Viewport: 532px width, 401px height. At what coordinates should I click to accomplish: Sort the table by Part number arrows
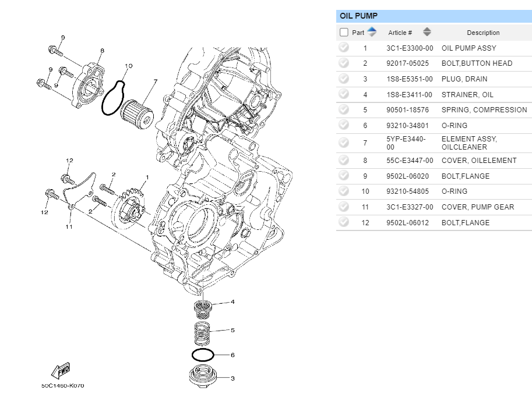coord(372,32)
